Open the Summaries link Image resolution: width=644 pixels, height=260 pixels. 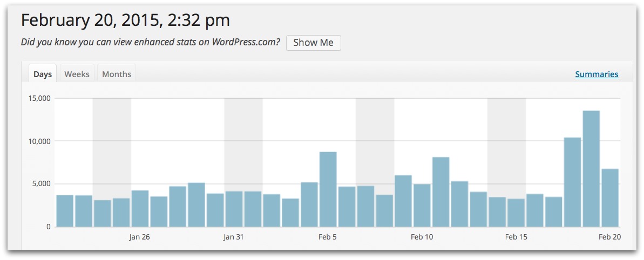[597, 74]
